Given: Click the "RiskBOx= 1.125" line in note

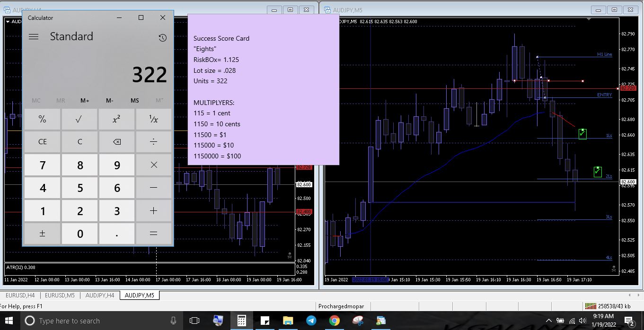Looking at the screenshot, I should click(x=216, y=60).
